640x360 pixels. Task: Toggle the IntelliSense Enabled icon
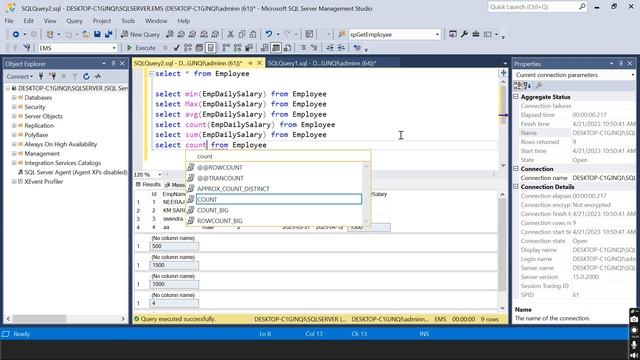[x=211, y=48]
